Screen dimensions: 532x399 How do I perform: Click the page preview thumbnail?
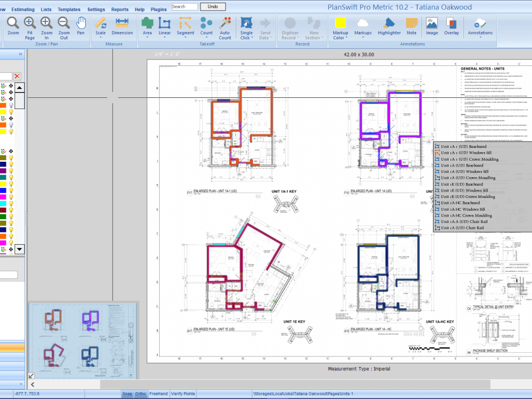click(x=84, y=340)
